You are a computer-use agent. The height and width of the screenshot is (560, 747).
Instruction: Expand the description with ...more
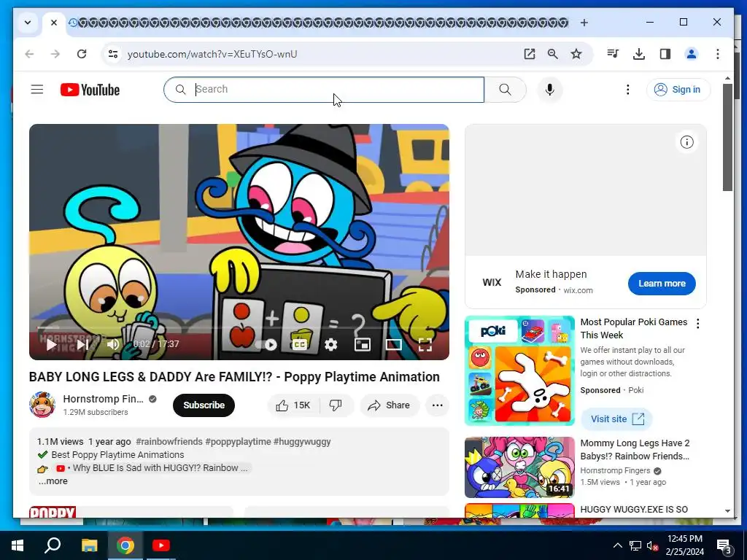tap(53, 481)
